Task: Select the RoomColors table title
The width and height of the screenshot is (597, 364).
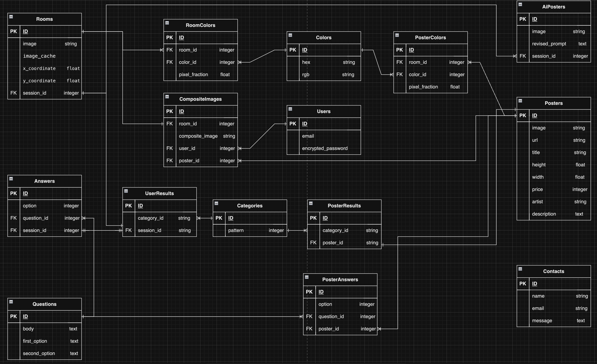Action: [x=200, y=25]
